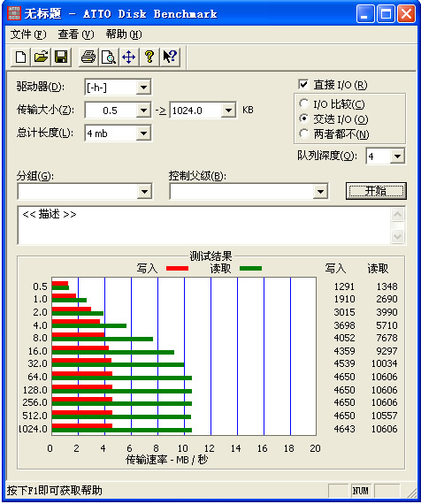Open the 0.5 minimum transfer size dropdown
The height and width of the screenshot is (504, 421).
143,111
